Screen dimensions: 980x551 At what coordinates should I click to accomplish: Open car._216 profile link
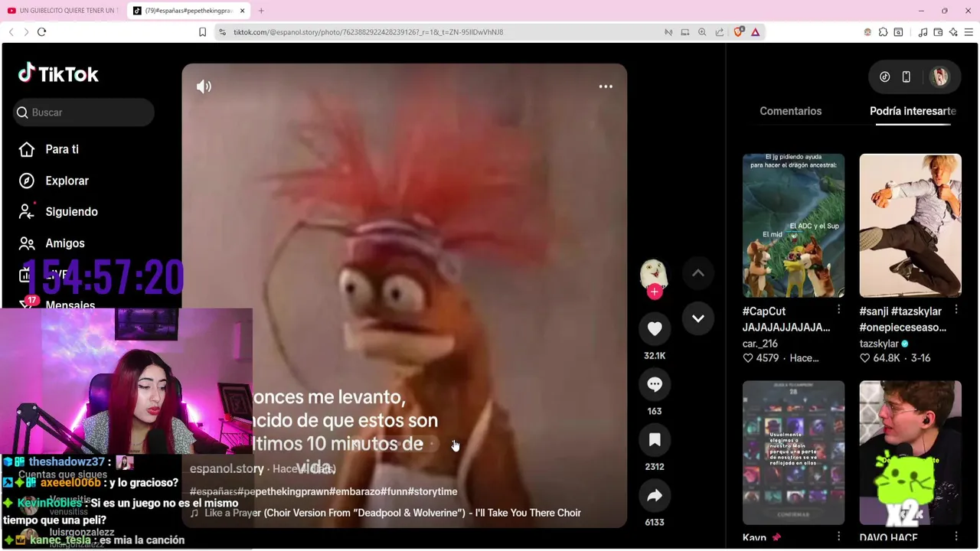pos(759,344)
